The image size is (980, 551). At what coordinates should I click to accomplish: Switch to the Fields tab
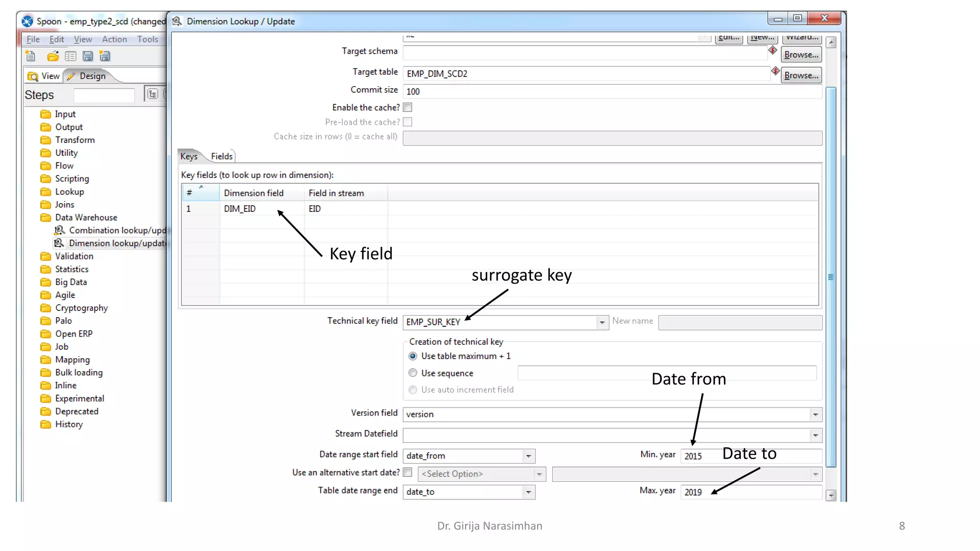(222, 156)
